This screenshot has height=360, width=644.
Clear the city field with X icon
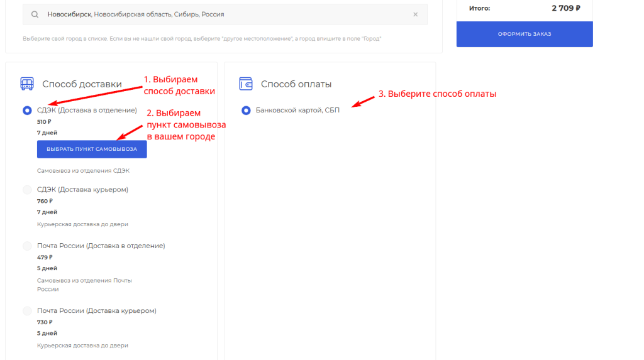tap(415, 14)
